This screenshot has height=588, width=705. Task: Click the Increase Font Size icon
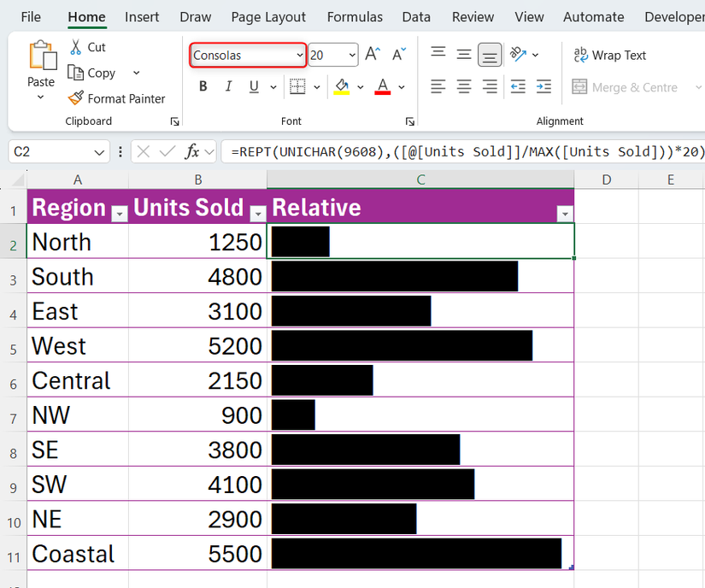[x=372, y=53]
